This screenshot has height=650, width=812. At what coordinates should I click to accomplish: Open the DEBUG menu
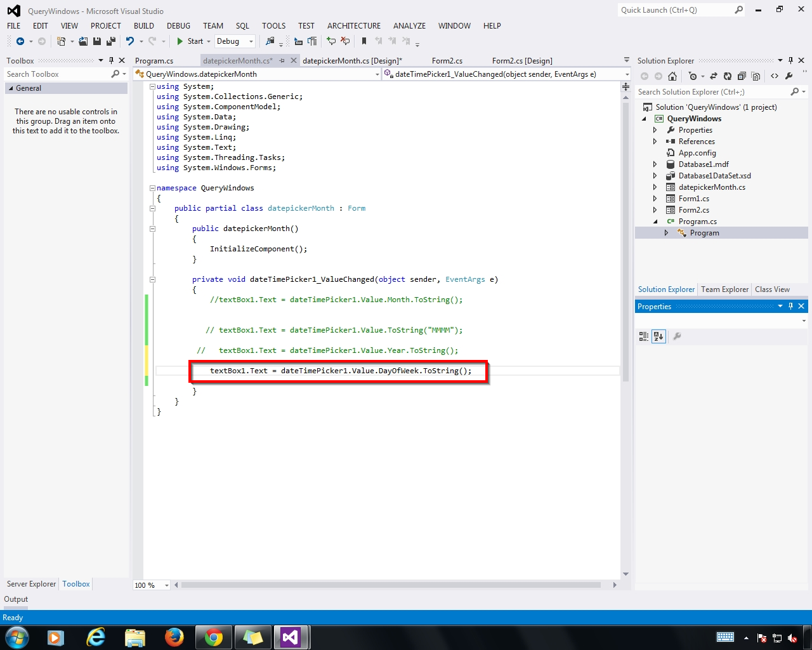(x=178, y=26)
